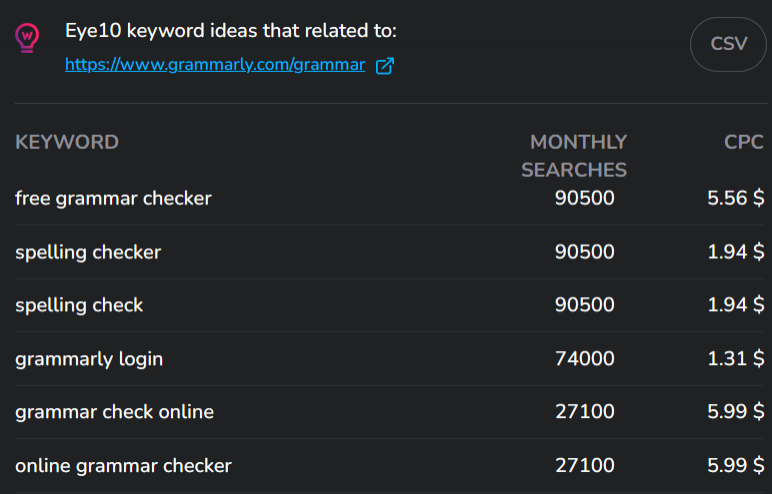Click the heading 'Eye10 keyword ideas' text
The width and height of the screenshot is (772, 494).
tap(161, 31)
